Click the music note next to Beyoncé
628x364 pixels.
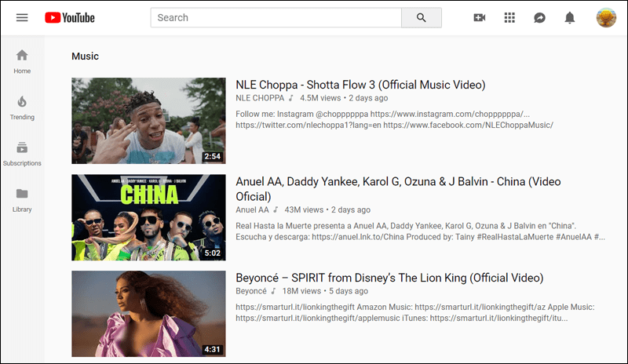pos(273,291)
